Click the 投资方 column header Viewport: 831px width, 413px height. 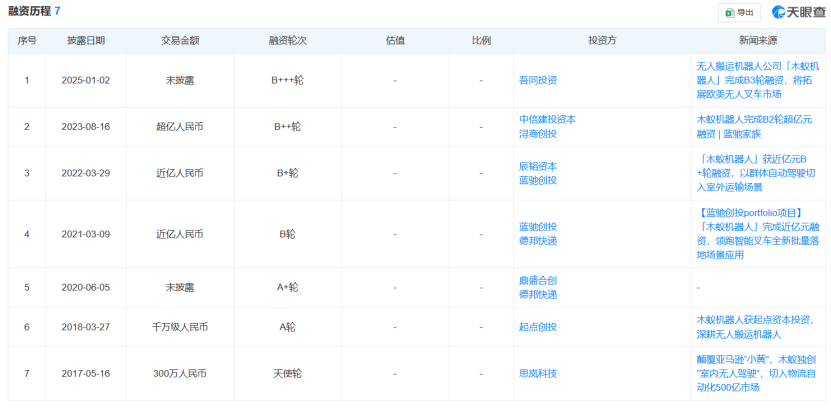602,41
